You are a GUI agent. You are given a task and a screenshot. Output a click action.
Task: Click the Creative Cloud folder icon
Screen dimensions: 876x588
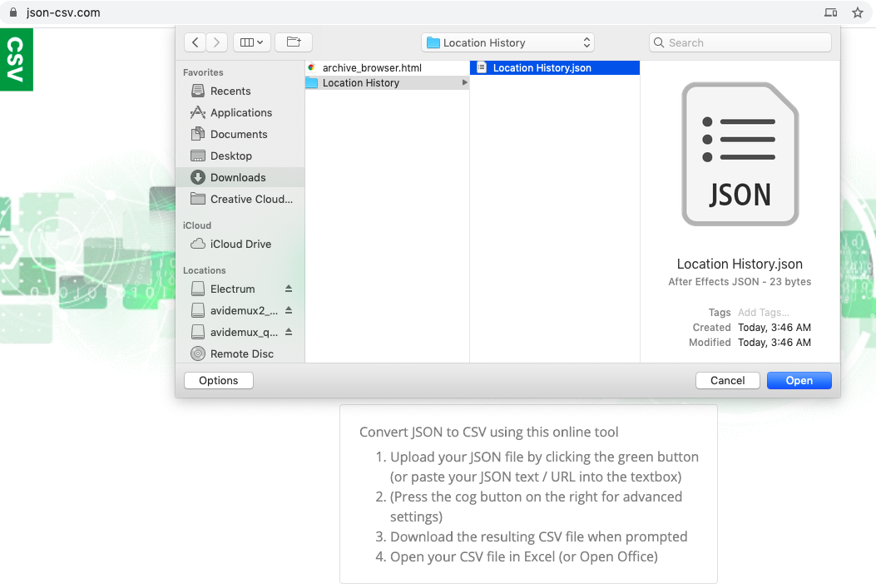pyautogui.click(x=198, y=199)
